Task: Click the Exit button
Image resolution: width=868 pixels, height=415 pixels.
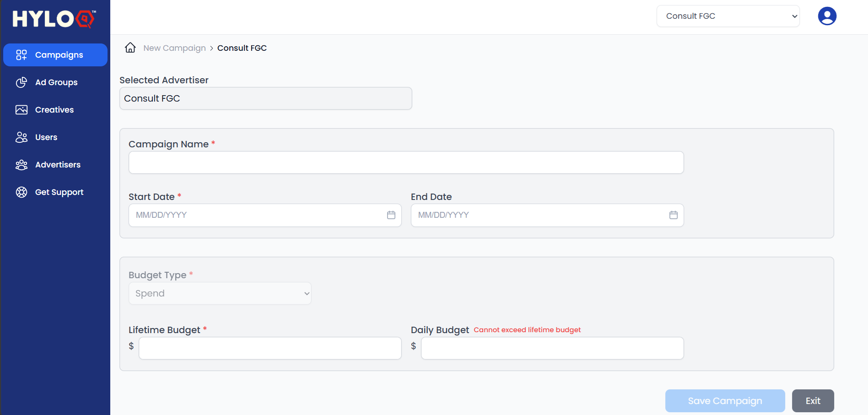Action: click(x=813, y=401)
